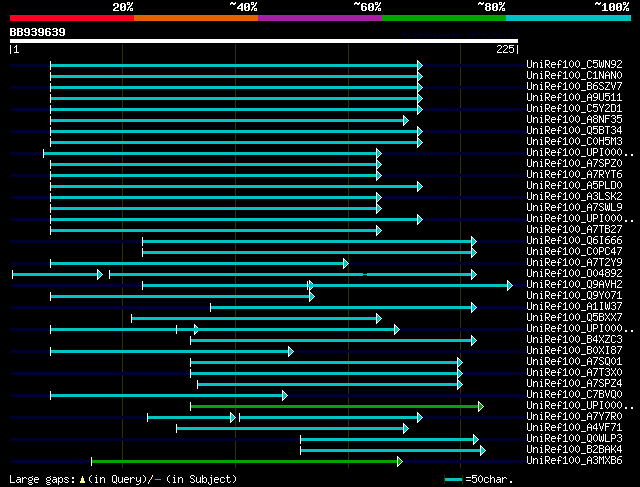Screen dimensions: 640x487
Task: Open UniRef100_A1IW37 hit entry
Action: [574, 307]
